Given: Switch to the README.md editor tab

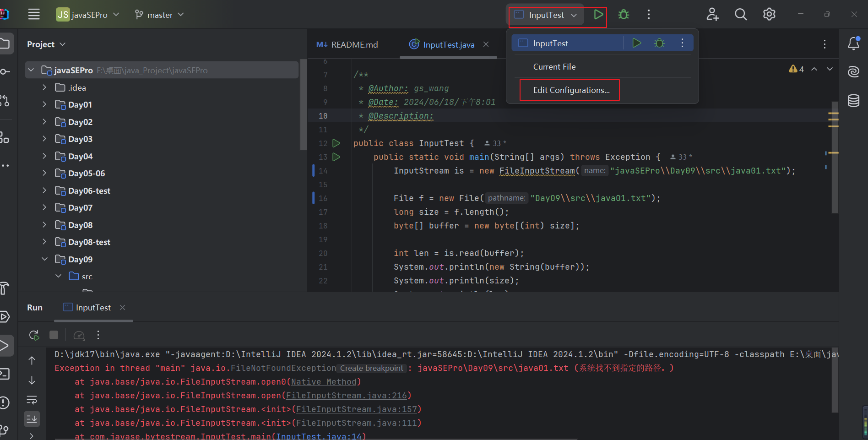Looking at the screenshot, I should [x=347, y=44].
